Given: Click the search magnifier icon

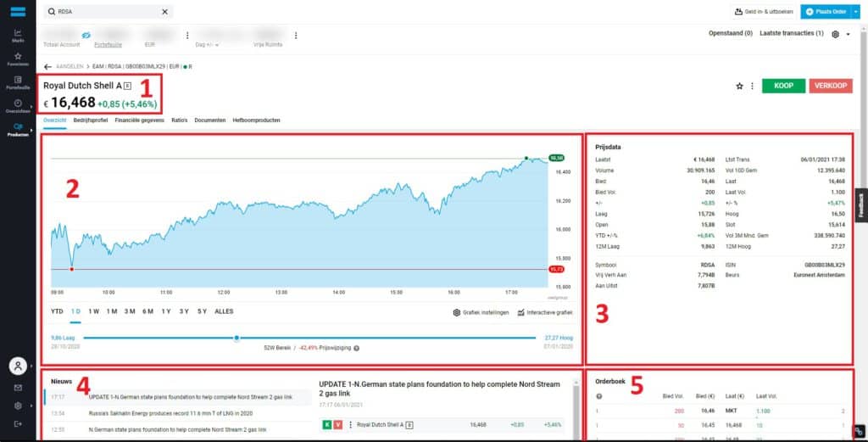Looking at the screenshot, I should pyautogui.click(x=52, y=12).
